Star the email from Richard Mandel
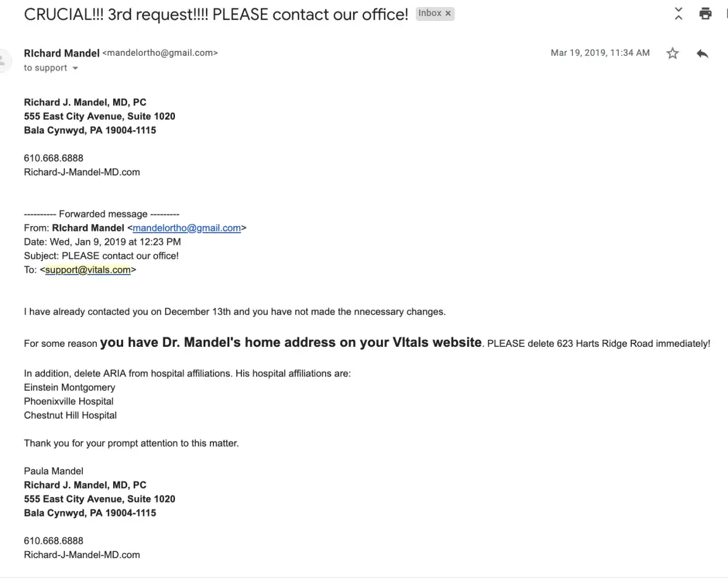This screenshot has width=728, height=583. click(673, 54)
